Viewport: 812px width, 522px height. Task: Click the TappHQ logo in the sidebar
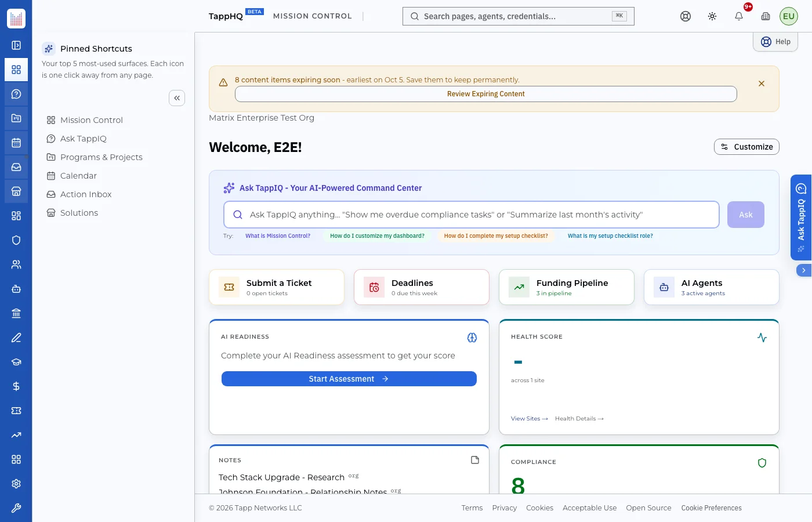[16, 19]
